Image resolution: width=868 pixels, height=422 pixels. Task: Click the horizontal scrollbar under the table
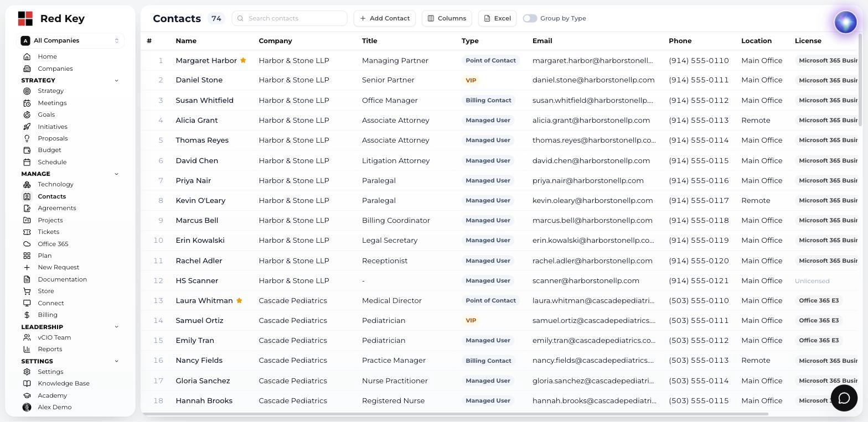(x=455, y=414)
